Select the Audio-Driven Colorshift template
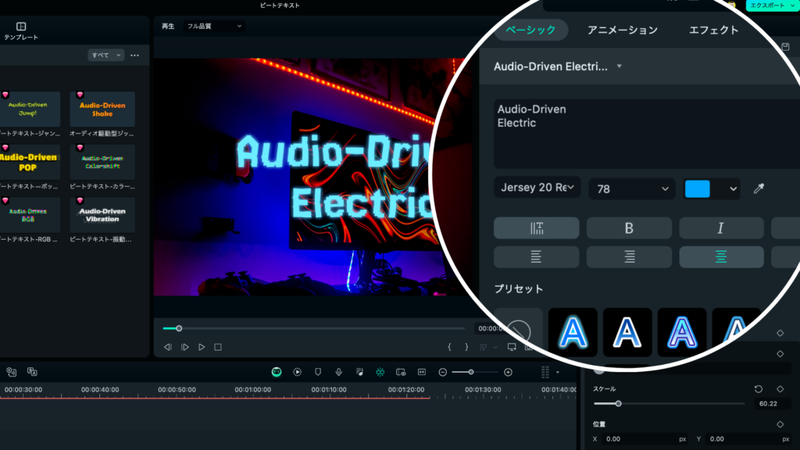Viewport: 800px width, 450px height. pyautogui.click(x=102, y=162)
